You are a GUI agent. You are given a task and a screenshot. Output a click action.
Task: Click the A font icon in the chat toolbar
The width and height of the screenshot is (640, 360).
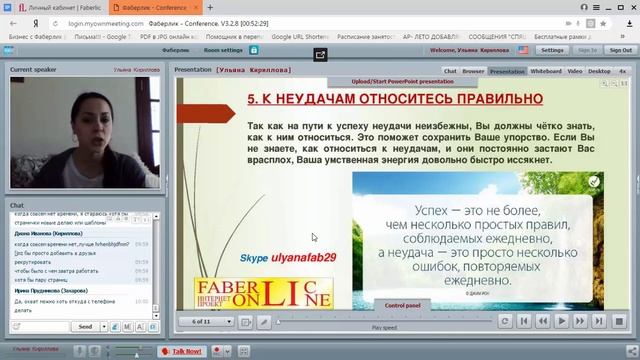click(140, 327)
